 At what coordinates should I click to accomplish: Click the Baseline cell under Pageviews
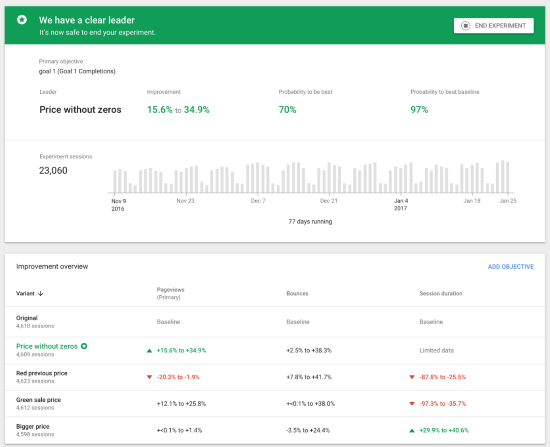[168, 322]
